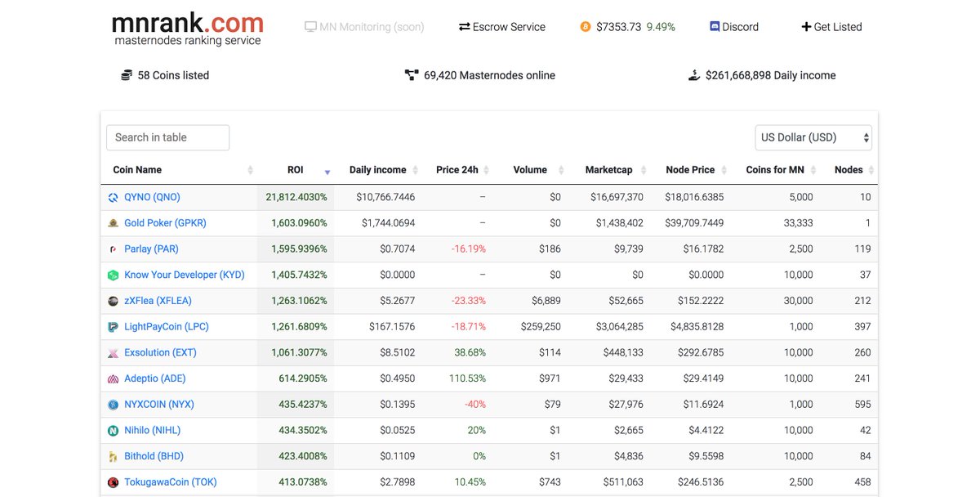Click the Gold Poker coin logo icon
Viewport: 980px width, 497px height.
pos(114,223)
